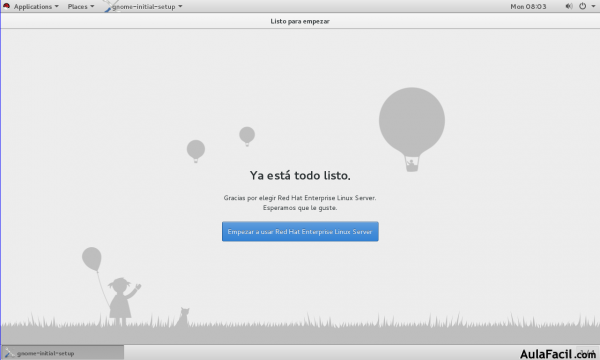Open the Applications menu
Viewport: 600px width, 360px height.
coord(36,7)
